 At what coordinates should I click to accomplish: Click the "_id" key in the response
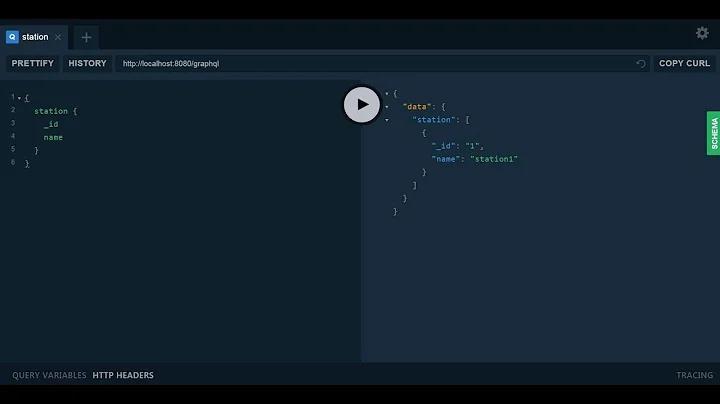pos(443,146)
